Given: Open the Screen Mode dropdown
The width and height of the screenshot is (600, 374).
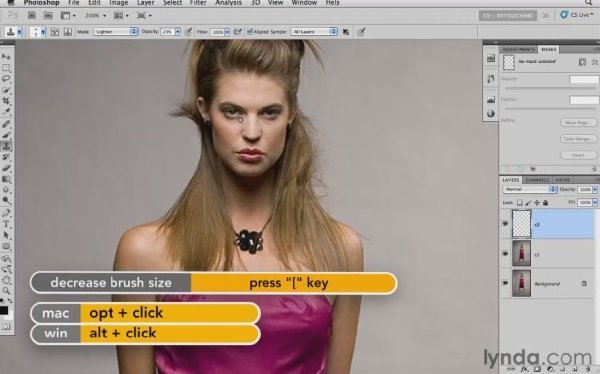Looking at the screenshot, I should pyautogui.click(x=144, y=16).
